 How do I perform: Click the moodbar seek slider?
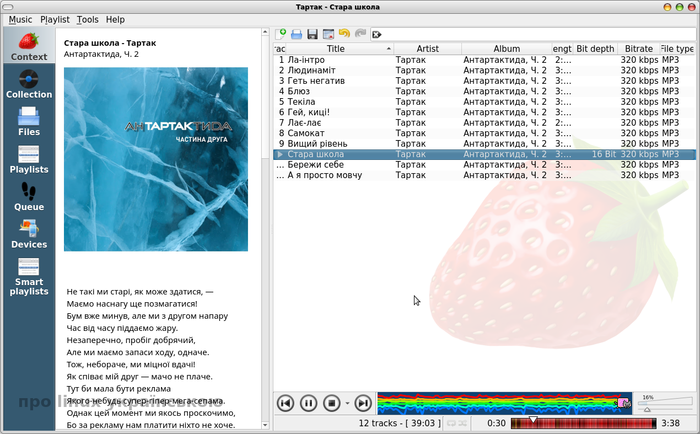583,423
